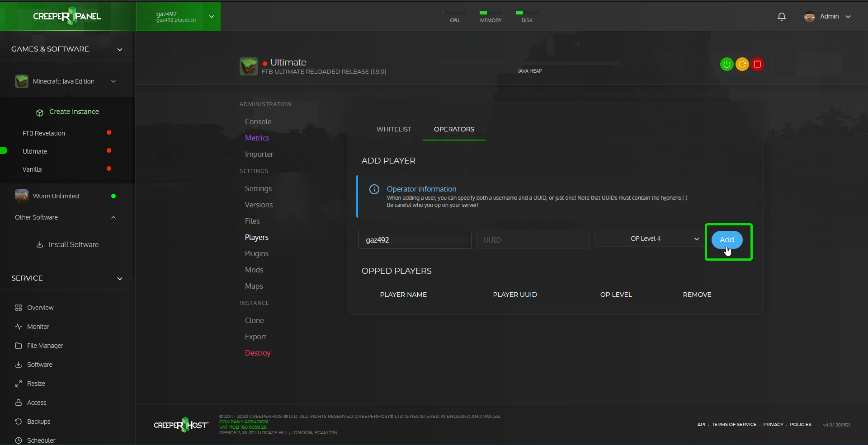Click the Install Software download icon

coord(40,244)
